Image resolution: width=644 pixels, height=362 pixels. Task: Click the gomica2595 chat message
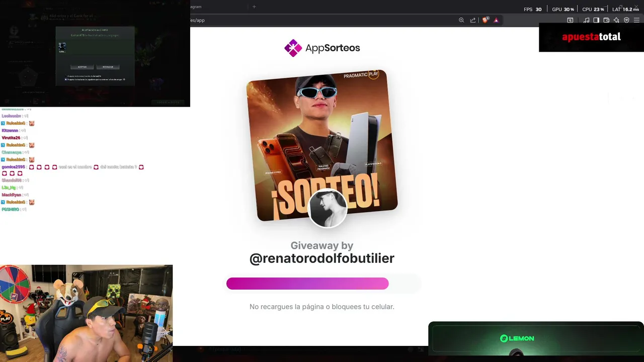pos(73,170)
